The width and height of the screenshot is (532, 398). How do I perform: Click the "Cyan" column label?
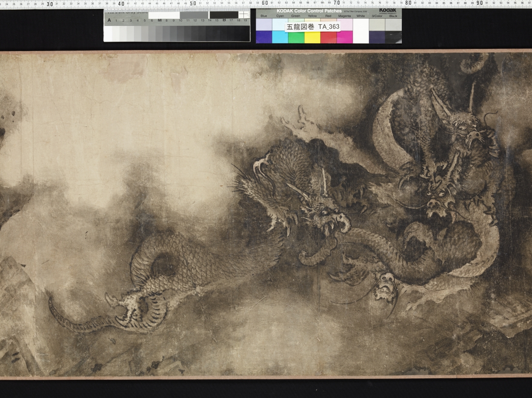click(x=280, y=16)
